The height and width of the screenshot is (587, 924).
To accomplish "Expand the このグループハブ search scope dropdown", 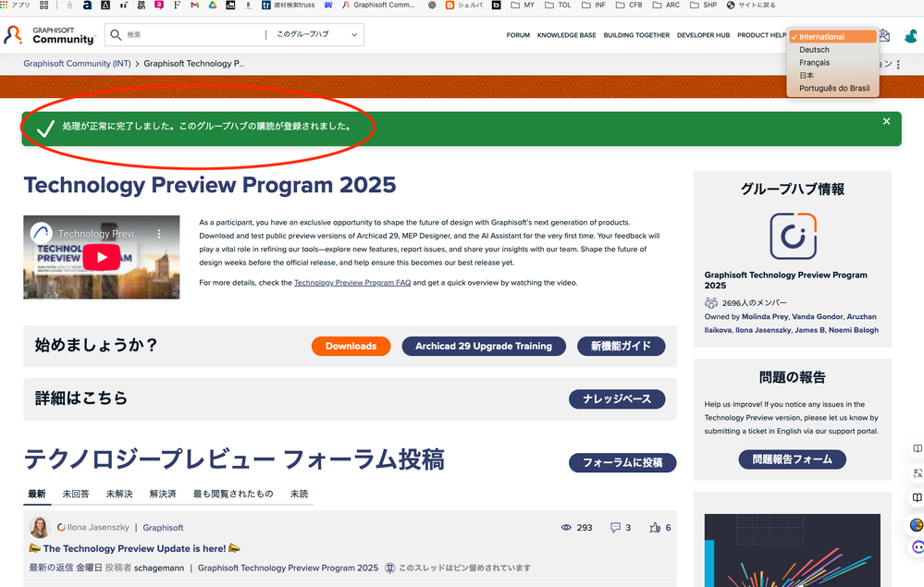I will pyautogui.click(x=317, y=35).
